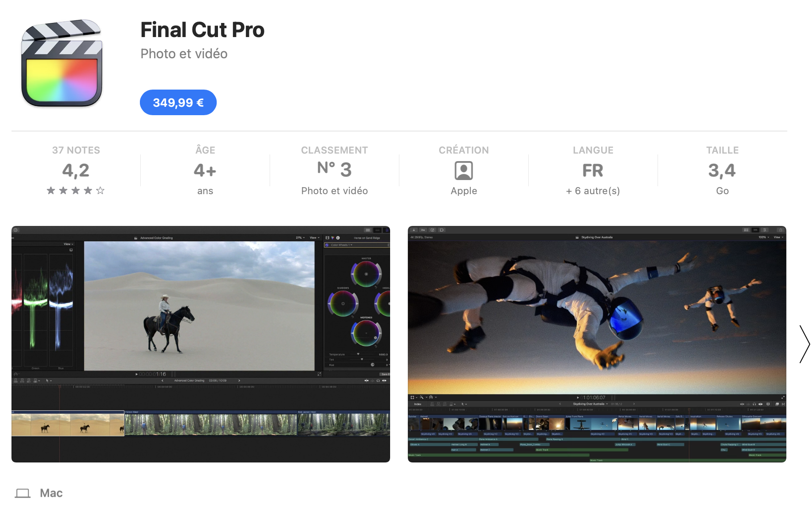Select the Mac platform label
This screenshot has height=511, width=812.
(x=51, y=493)
